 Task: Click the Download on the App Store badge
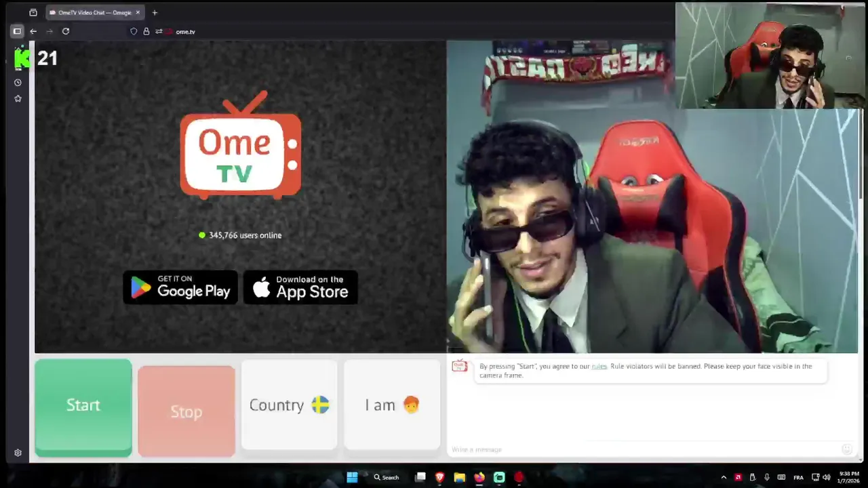pos(300,287)
